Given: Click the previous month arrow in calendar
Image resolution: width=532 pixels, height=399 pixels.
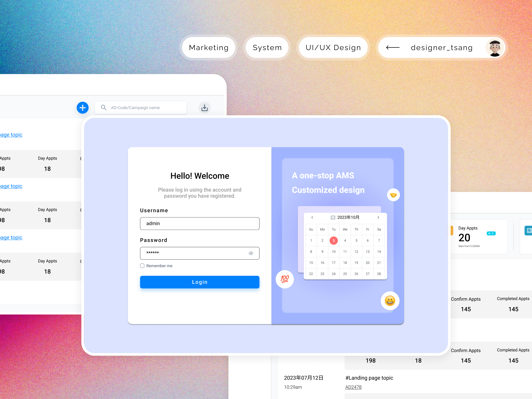Looking at the screenshot, I should click(312, 217).
